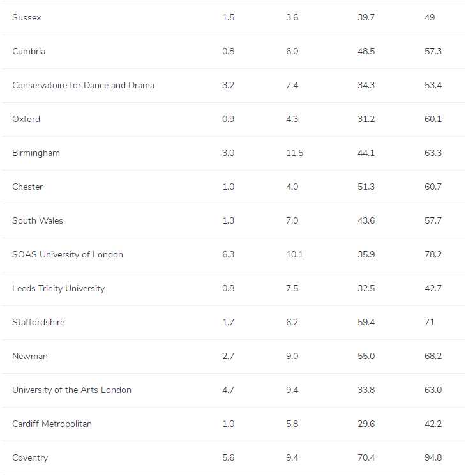
Task: Click the Sussex row name
Action: point(27,18)
